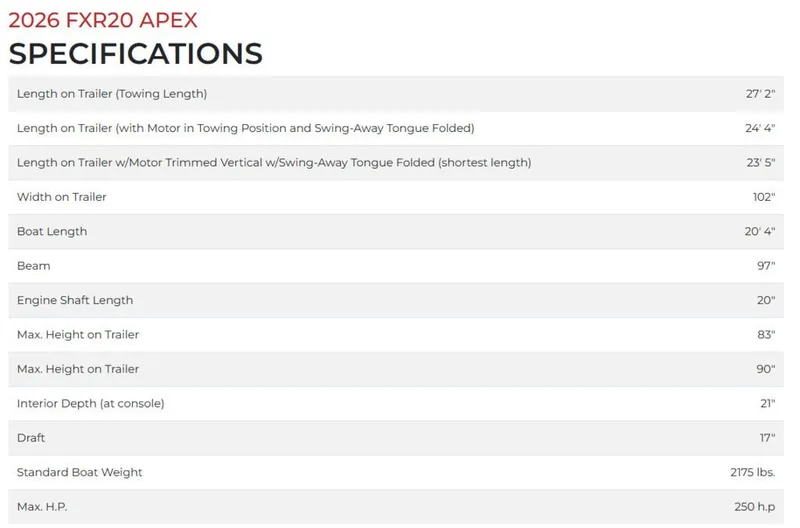Select the Towing Length row label
800x528 pixels.
112,94
